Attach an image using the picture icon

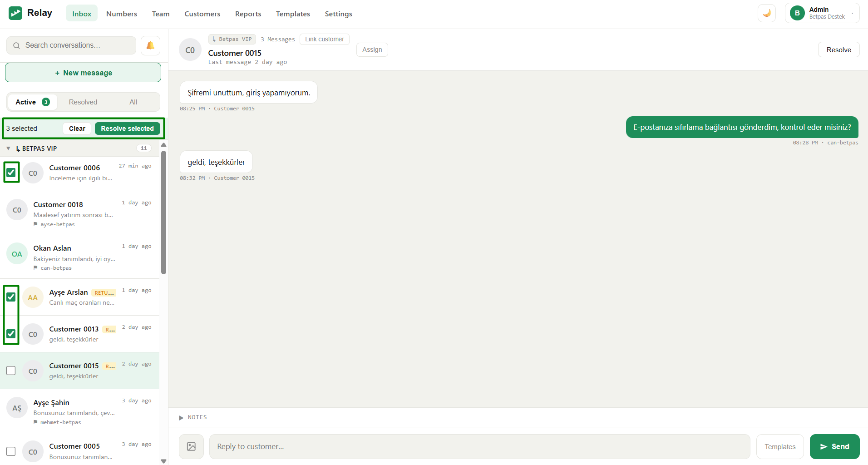coord(192,446)
